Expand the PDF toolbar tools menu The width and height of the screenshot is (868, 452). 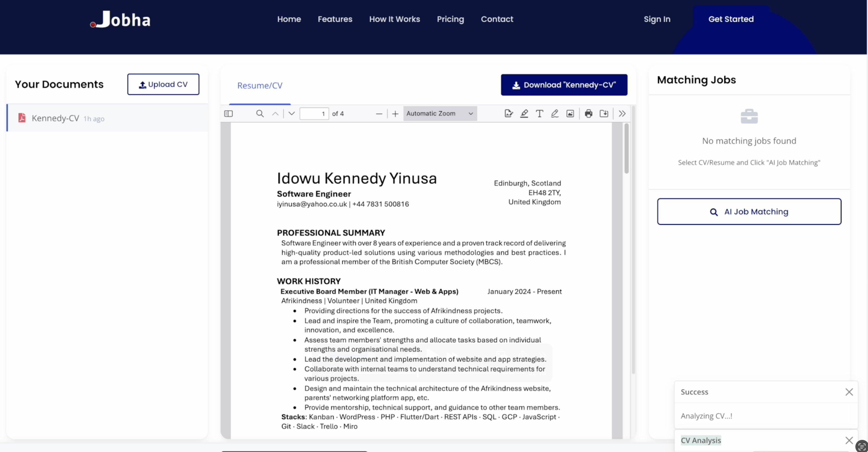(x=622, y=113)
